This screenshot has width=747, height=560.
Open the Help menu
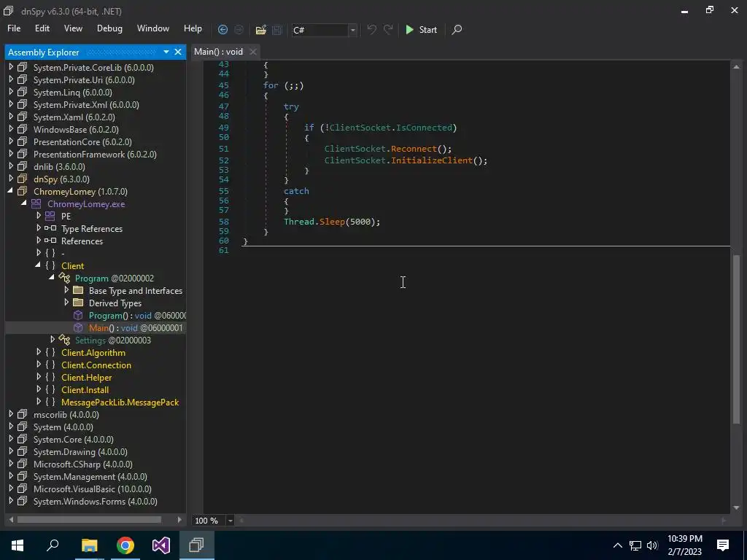pyautogui.click(x=193, y=28)
